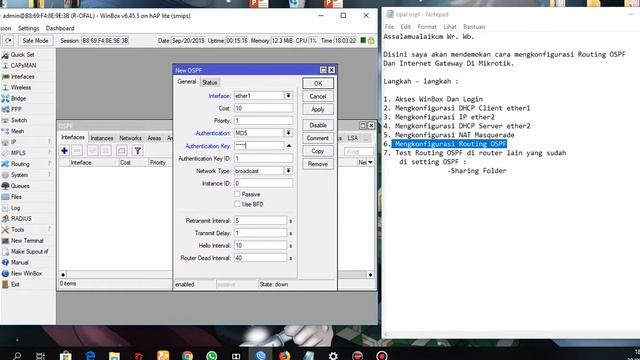Viewport: 640px width, 360px height.
Task: Select General tab in New OSPF dialog
Action: pyautogui.click(x=187, y=82)
